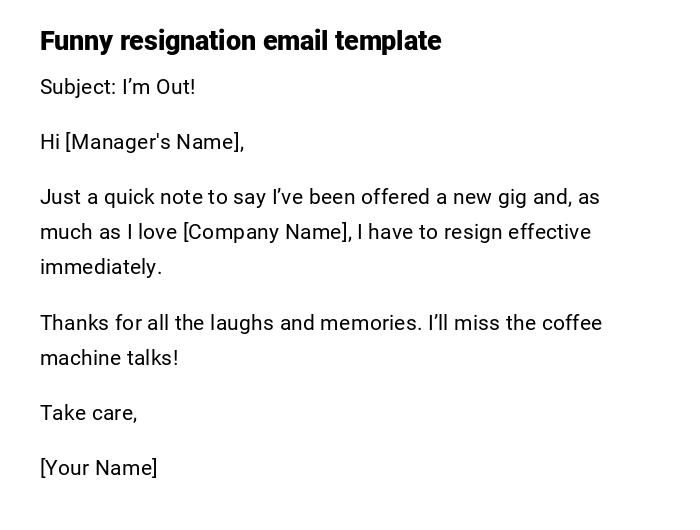Click the word "resign" in the body text

pyautogui.click(x=471, y=232)
